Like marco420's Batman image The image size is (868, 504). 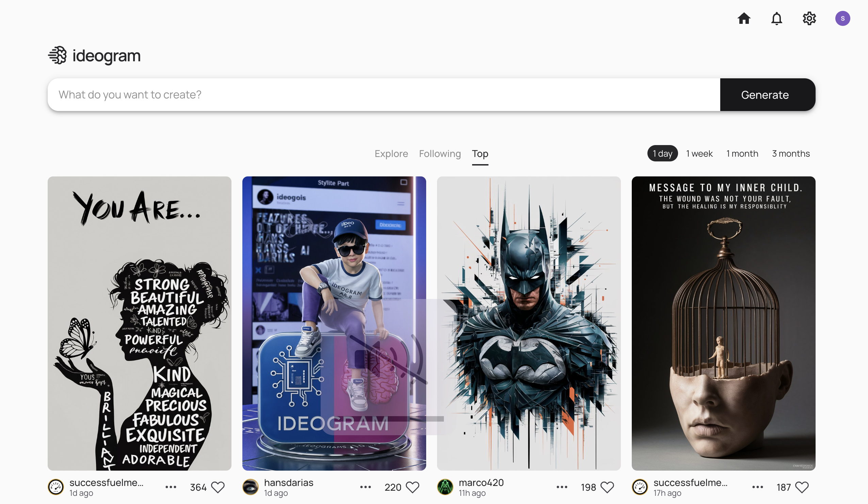pos(607,487)
